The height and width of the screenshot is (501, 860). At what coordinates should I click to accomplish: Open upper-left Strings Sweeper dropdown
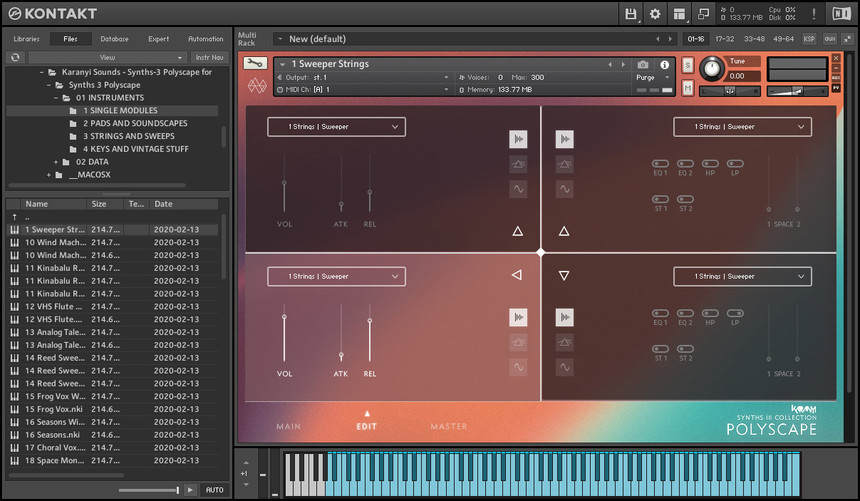coord(336,127)
